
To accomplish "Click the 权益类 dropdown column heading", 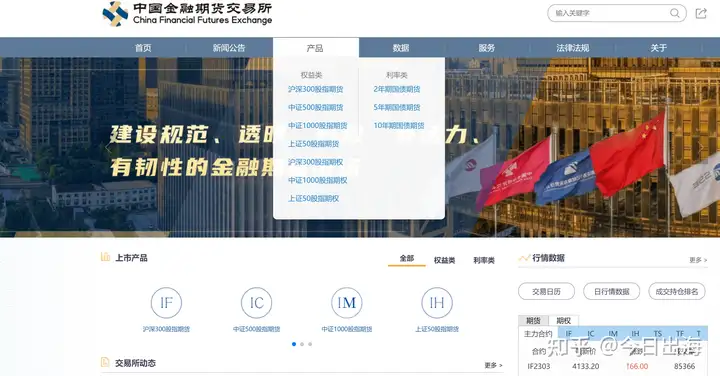I will [x=311, y=75].
